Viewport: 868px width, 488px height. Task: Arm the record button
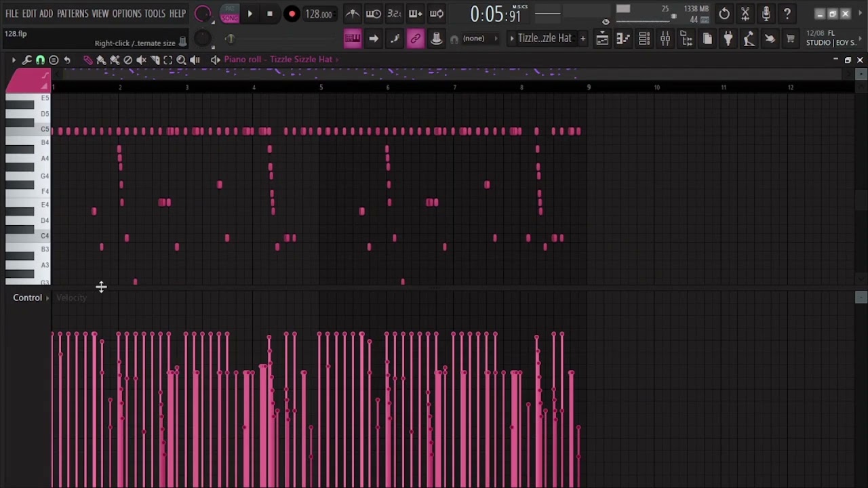point(292,14)
